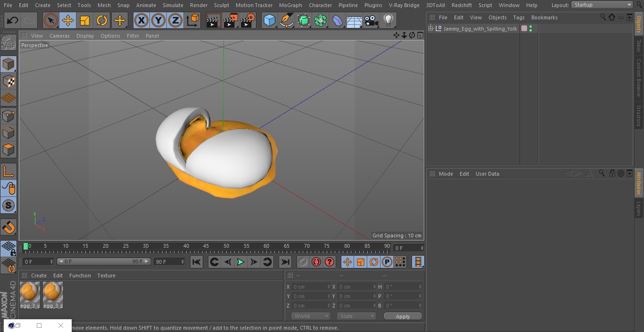Click the preview range slider bar

click(104, 261)
